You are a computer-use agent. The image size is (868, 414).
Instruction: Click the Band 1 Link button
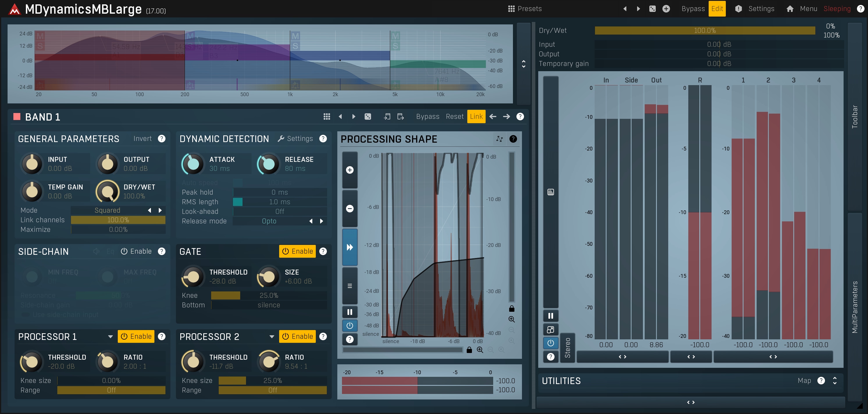[476, 117]
